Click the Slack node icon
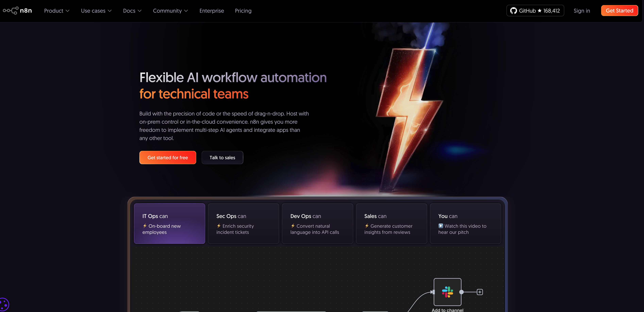The height and width of the screenshot is (312, 644). (x=447, y=292)
